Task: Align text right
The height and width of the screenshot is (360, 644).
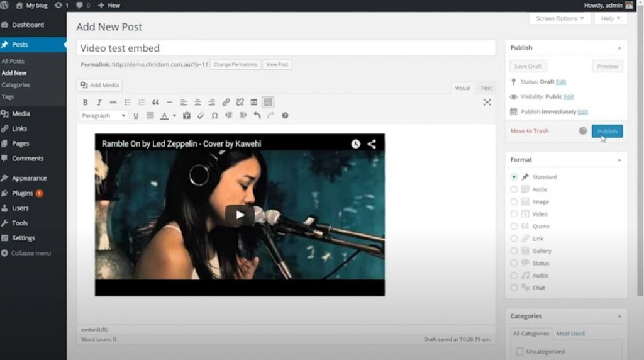Action: [211, 103]
